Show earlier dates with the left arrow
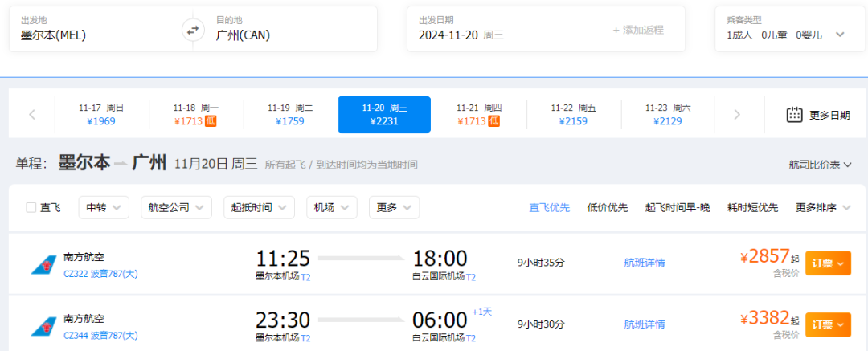The height and width of the screenshot is (351, 868). click(32, 114)
